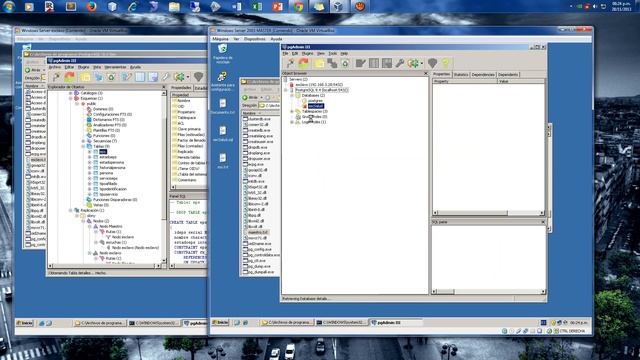This screenshot has height=360, width=640.
Task: Select the Group Roles node in the Object browser
Action: tap(314, 116)
